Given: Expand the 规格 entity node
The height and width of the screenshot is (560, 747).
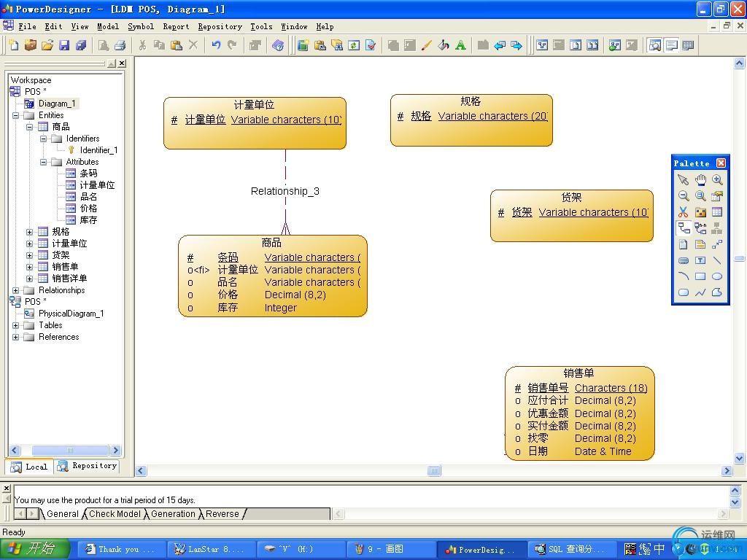Looking at the screenshot, I should pyautogui.click(x=29, y=232).
